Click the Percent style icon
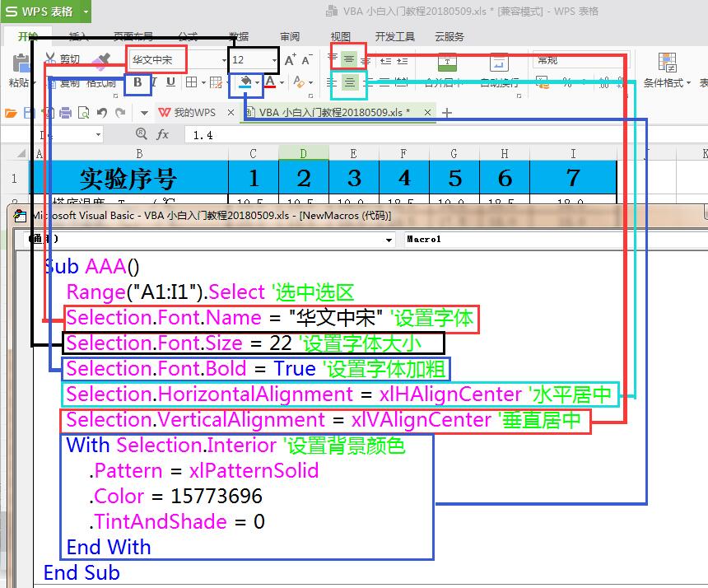This screenshot has width=708, height=588. 565,80
